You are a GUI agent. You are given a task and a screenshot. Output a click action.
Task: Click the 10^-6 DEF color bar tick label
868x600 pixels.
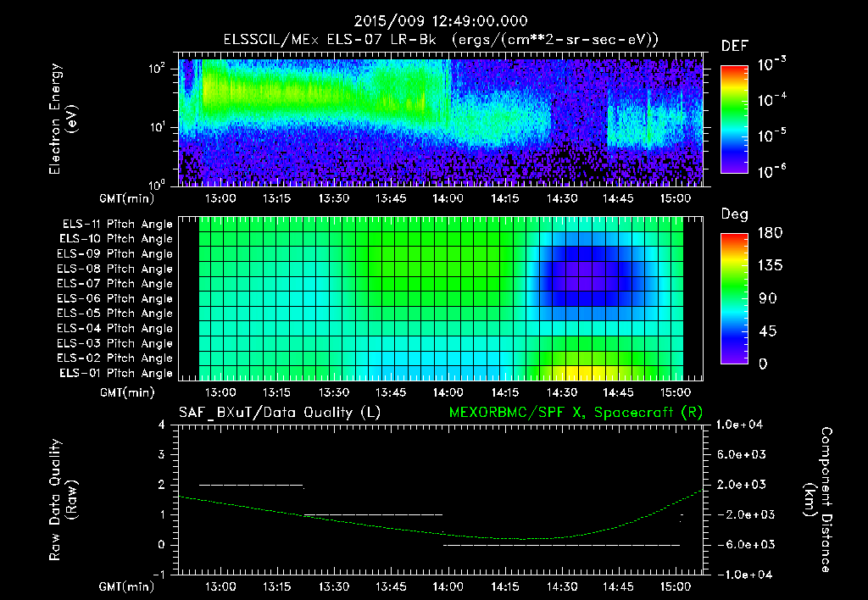(x=771, y=171)
